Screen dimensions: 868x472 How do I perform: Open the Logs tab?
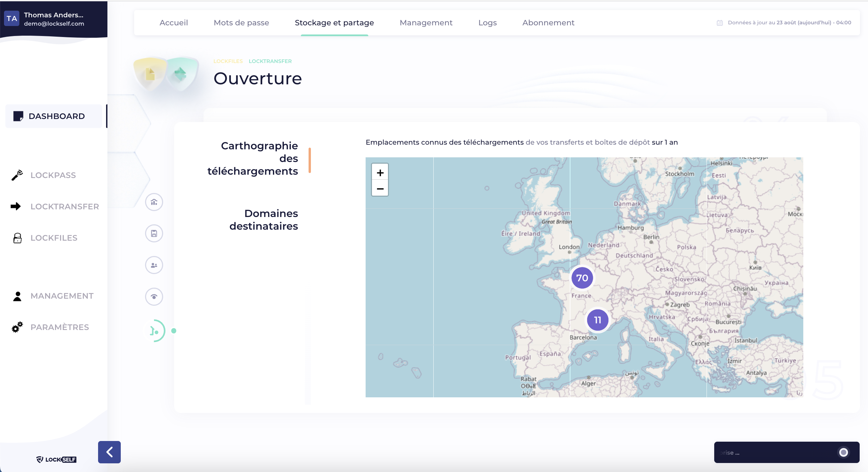[487, 23]
